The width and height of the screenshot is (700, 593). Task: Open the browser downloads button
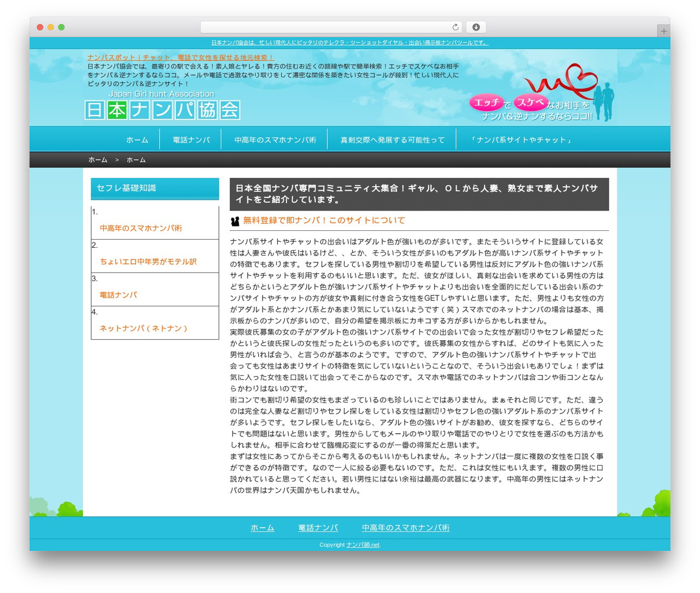[x=476, y=27]
